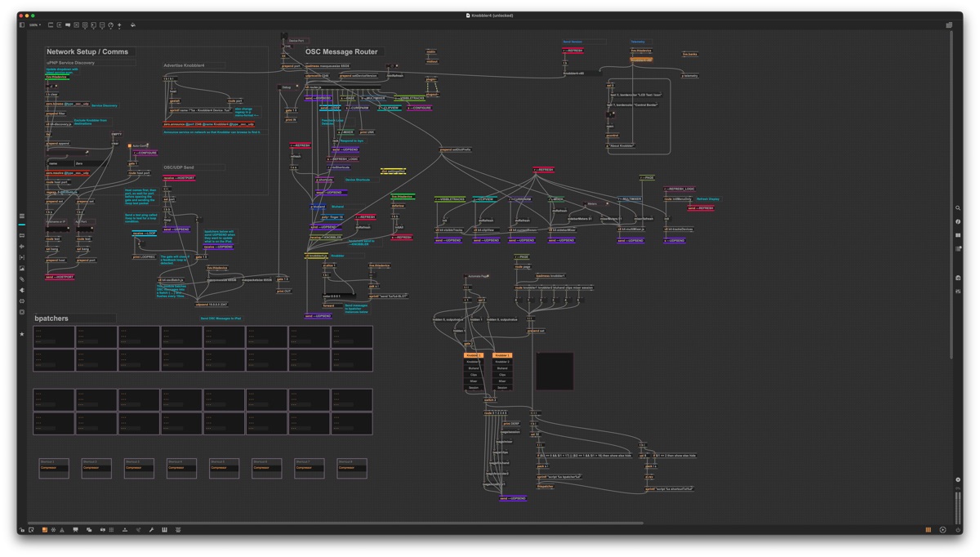
Task: Click the 'live.banks' object
Action: pos(690,54)
